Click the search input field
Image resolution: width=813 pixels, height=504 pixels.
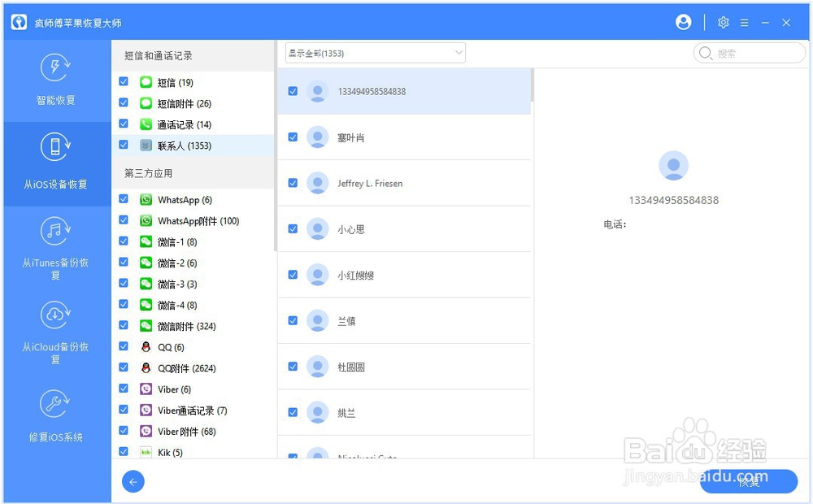coord(752,52)
